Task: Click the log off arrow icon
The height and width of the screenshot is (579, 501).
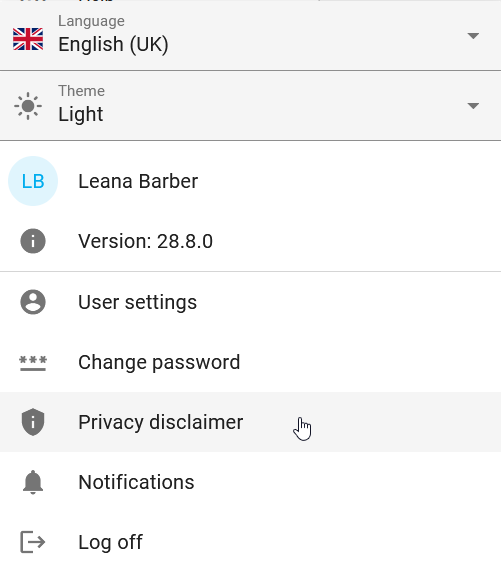Action: [x=32, y=542]
